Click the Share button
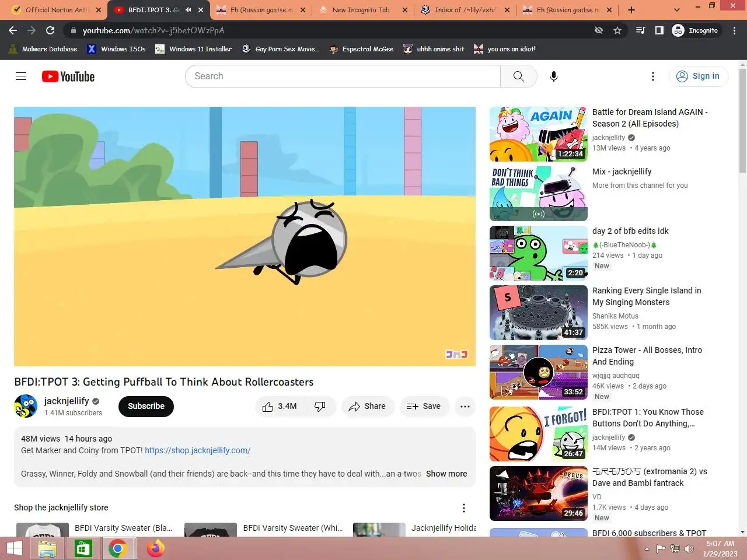 [368, 407]
